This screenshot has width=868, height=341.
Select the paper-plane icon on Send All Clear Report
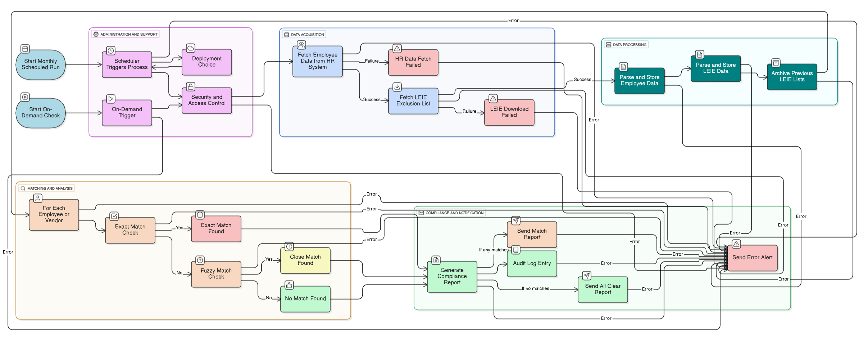click(586, 276)
